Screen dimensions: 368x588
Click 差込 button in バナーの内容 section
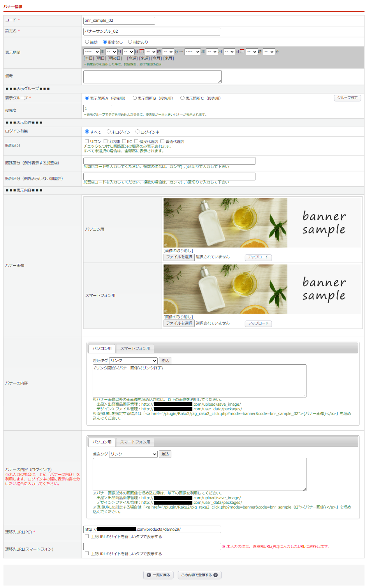point(165,360)
